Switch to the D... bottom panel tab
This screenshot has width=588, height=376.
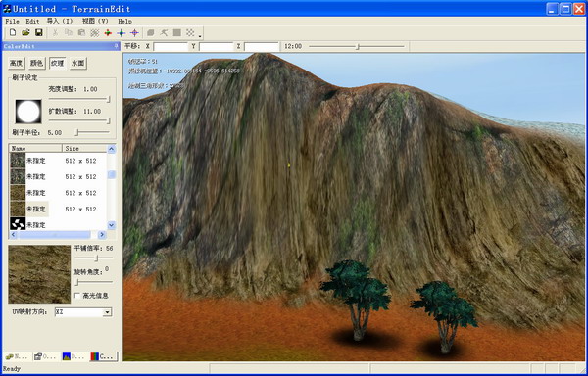(73, 356)
